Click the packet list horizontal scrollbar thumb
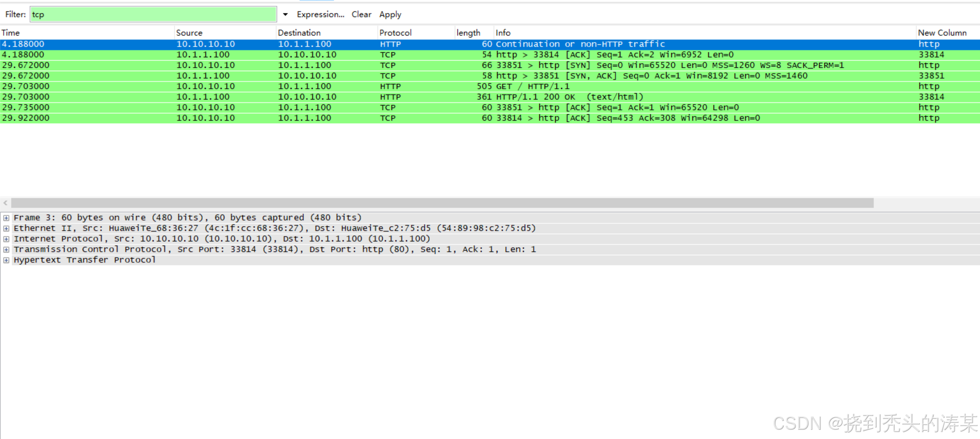Image resolution: width=980 pixels, height=439 pixels. pos(442,203)
